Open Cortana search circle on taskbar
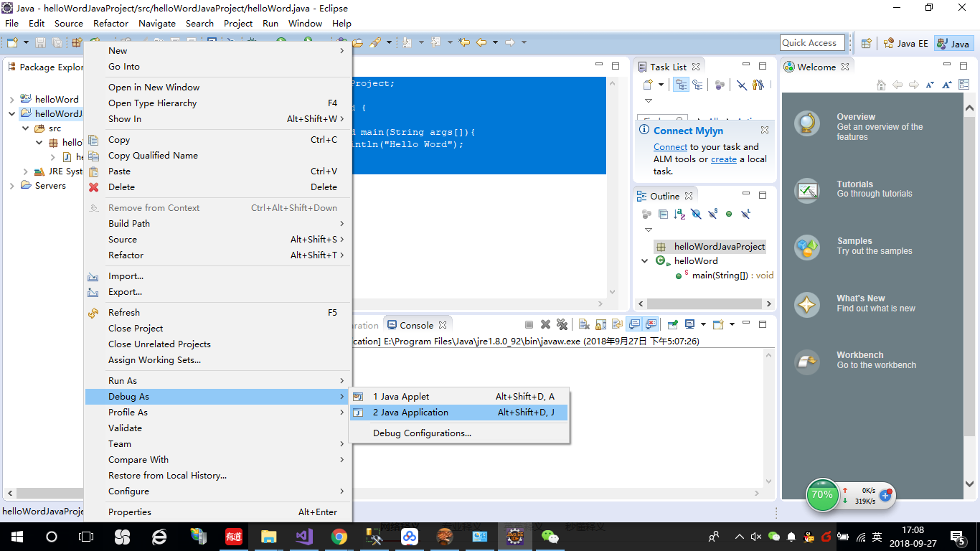This screenshot has width=980, height=551. (x=52, y=536)
